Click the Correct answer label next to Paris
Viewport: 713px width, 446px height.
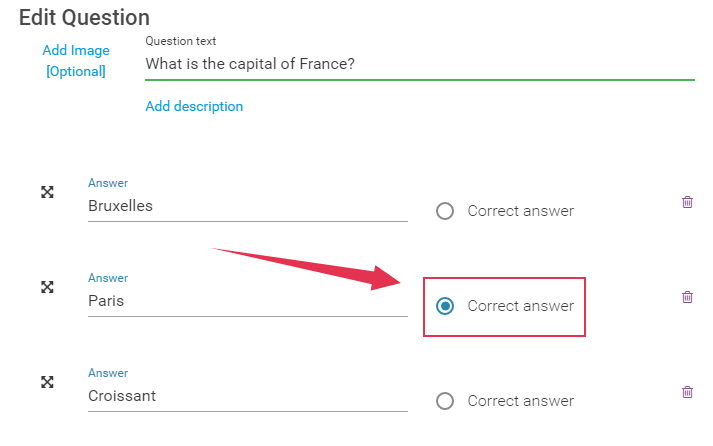(521, 306)
